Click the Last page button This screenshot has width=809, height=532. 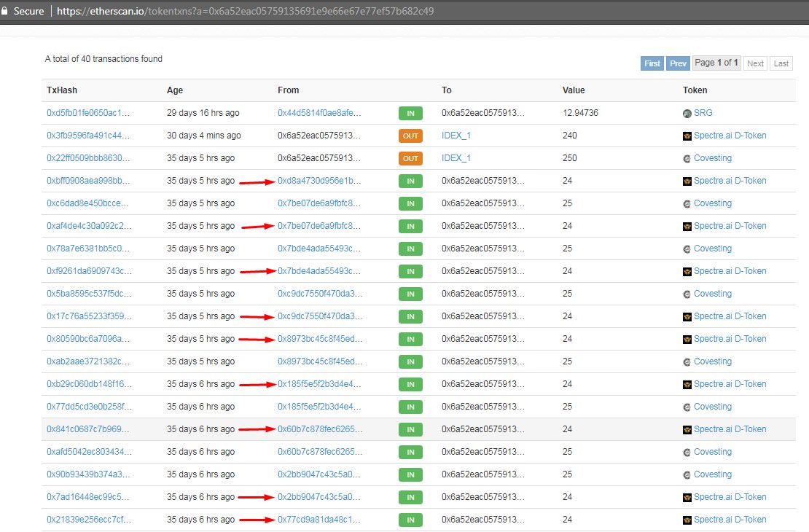781,63
